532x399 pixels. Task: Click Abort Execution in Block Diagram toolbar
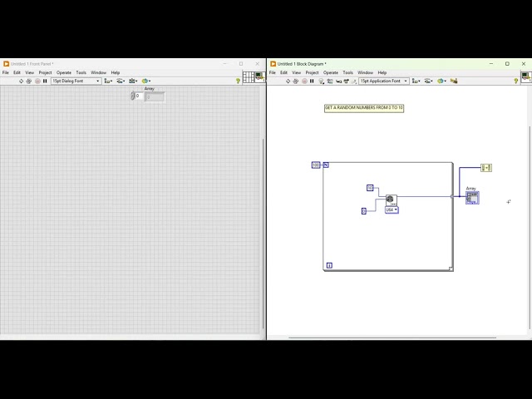pos(305,81)
